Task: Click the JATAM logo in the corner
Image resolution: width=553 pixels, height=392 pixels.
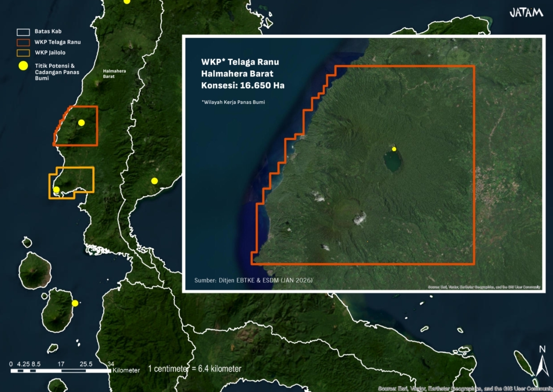Action: click(x=526, y=13)
